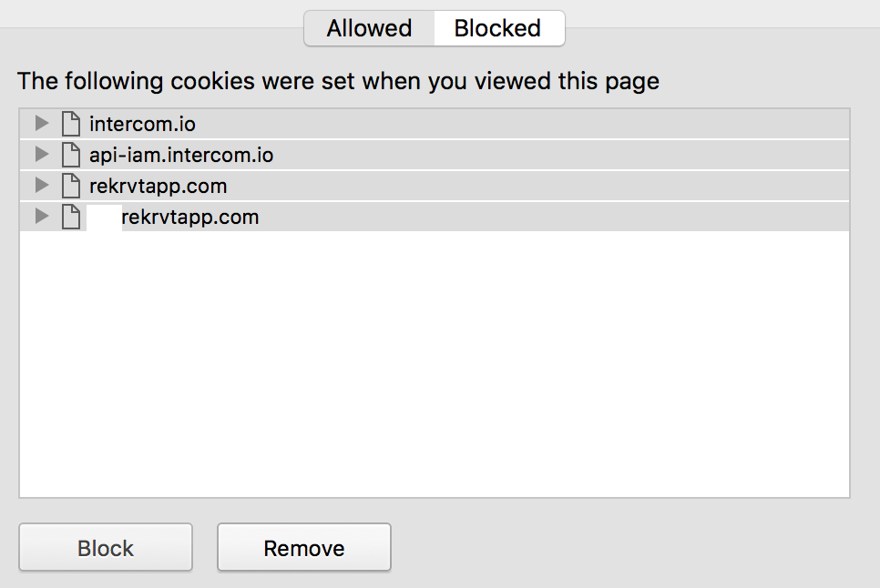This screenshot has height=588, width=880.
Task: Select the plain rekrvtapp.com domain label
Action: tap(158, 186)
